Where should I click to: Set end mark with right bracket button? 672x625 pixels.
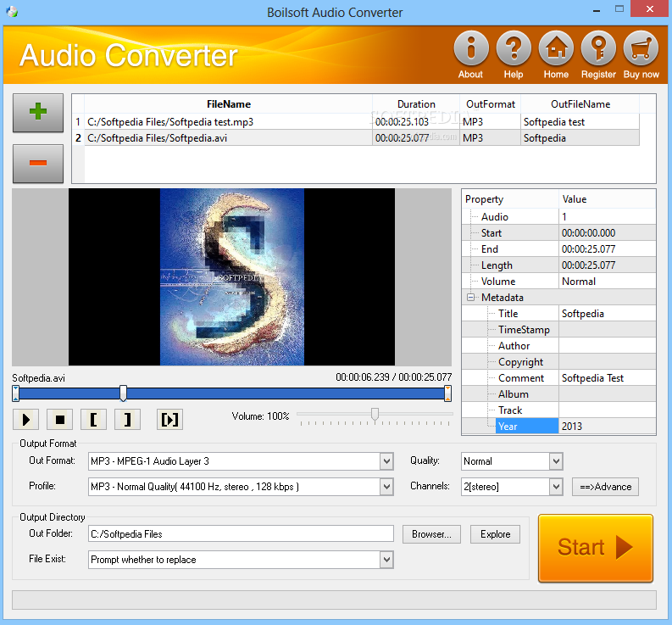tap(127, 419)
